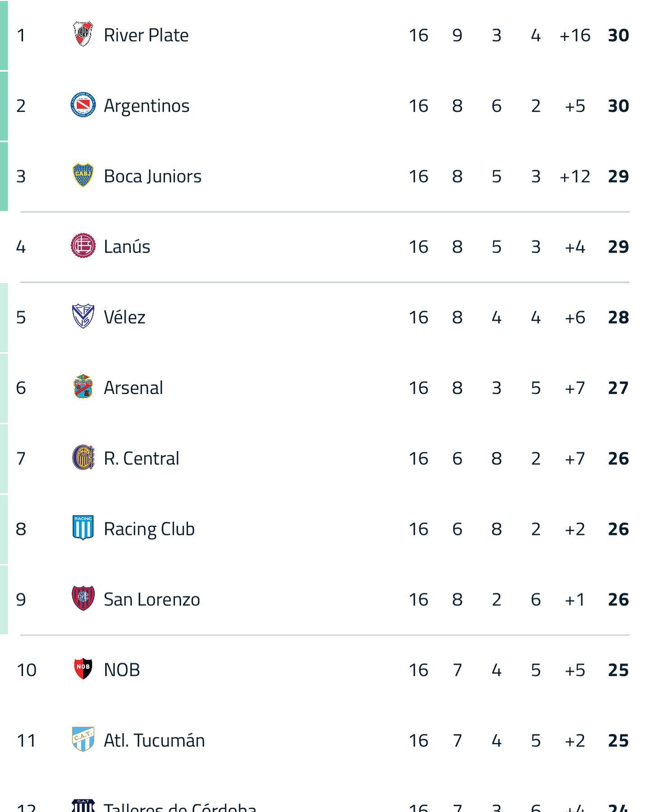
Task: Open the Boca Juniors team link
Action: [153, 176]
